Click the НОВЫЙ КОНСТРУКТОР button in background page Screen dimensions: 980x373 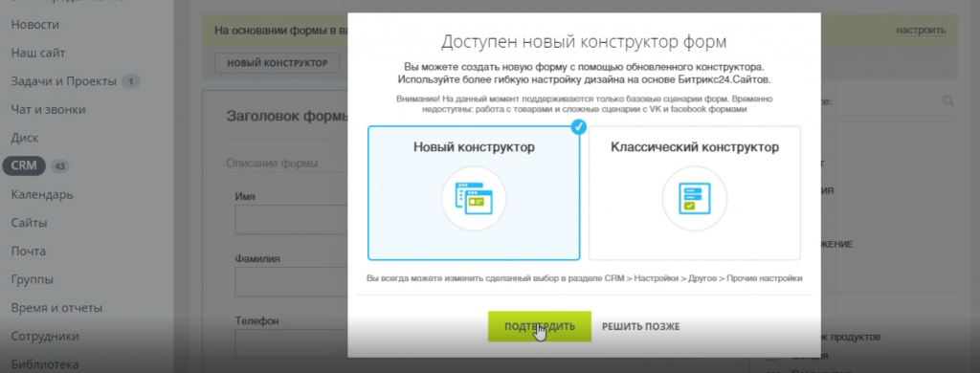point(277,63)
